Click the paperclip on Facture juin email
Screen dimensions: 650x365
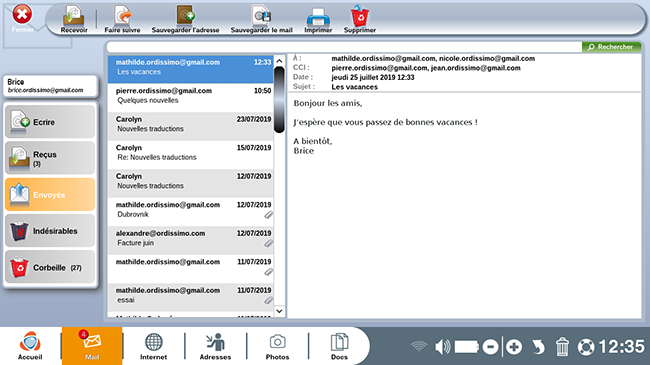click(269, 243)
